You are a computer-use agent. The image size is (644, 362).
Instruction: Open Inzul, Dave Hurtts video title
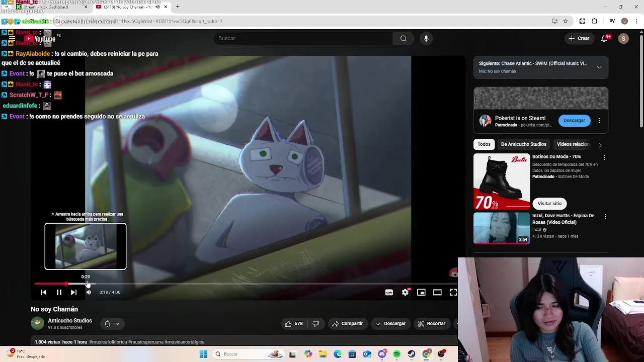click(x=563, y=219)
